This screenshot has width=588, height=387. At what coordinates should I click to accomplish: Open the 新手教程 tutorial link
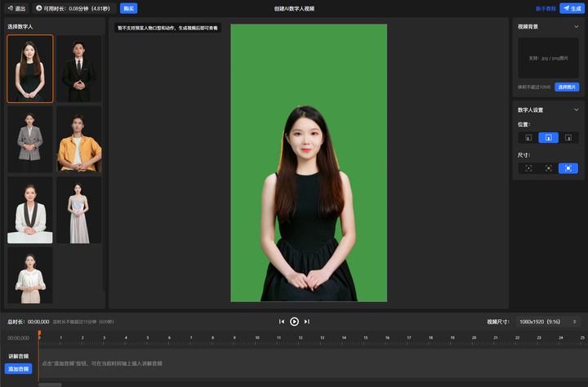[546, 8]
